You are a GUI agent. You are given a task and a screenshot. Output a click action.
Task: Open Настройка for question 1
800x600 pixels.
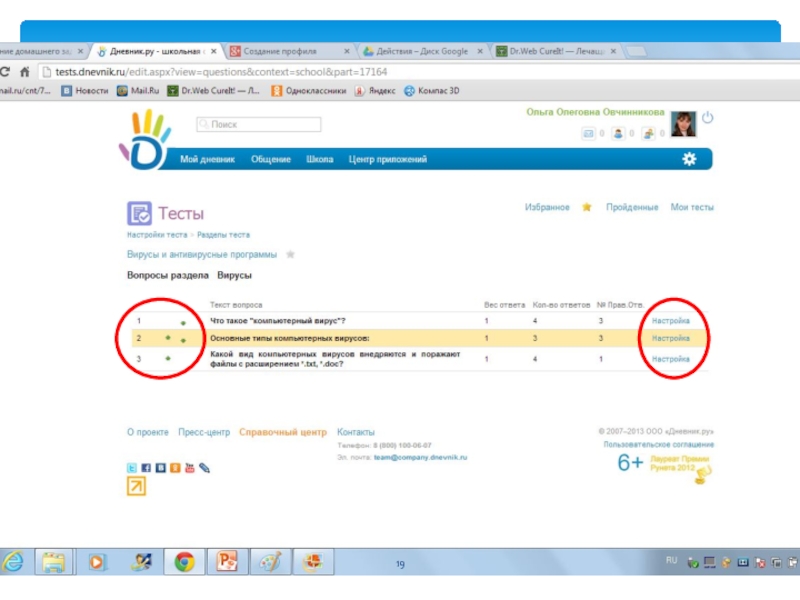click(670, 320)
